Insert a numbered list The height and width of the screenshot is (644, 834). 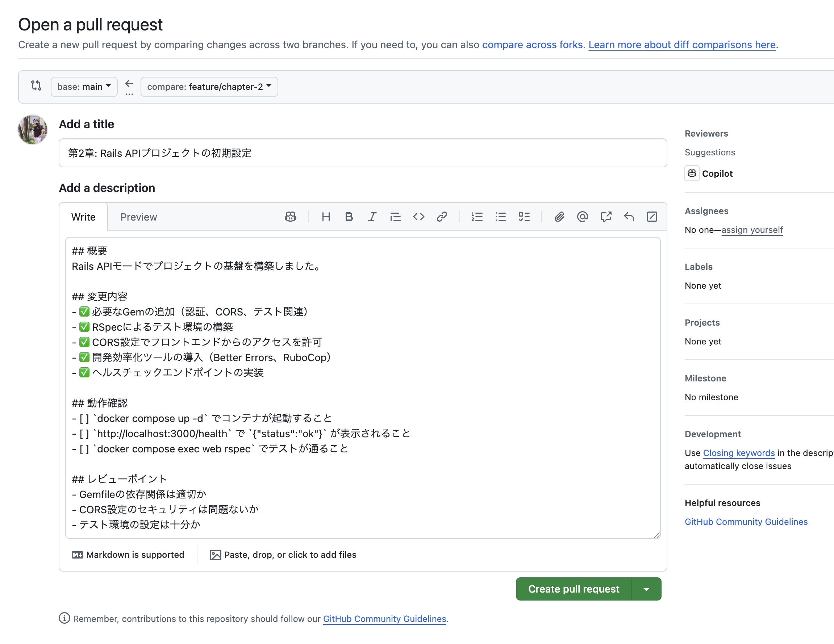click(x=477, y=217)
